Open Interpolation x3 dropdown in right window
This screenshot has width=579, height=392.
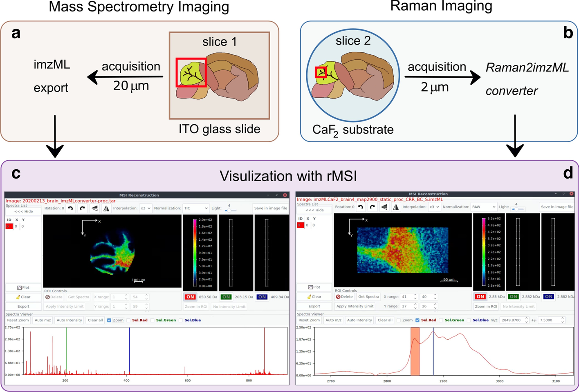434,207
